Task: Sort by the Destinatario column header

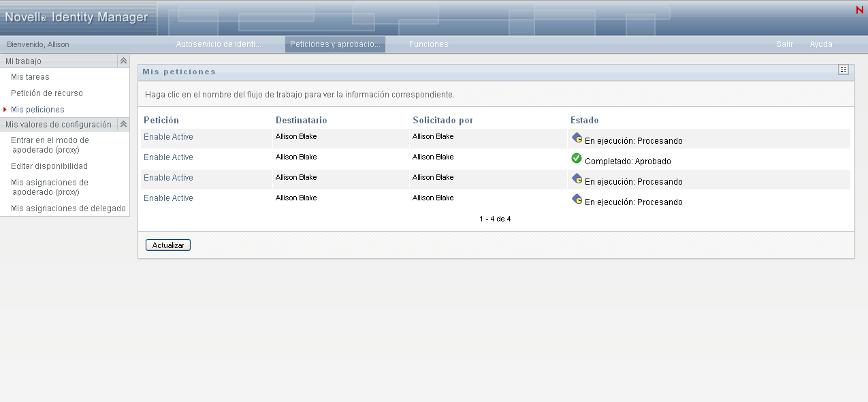Action: coord(302,121)
